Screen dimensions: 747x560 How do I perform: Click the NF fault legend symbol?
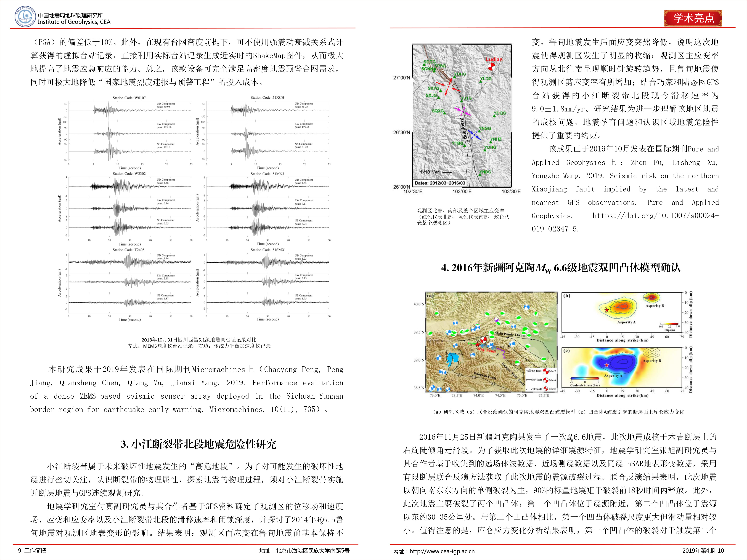pos(529,380)
